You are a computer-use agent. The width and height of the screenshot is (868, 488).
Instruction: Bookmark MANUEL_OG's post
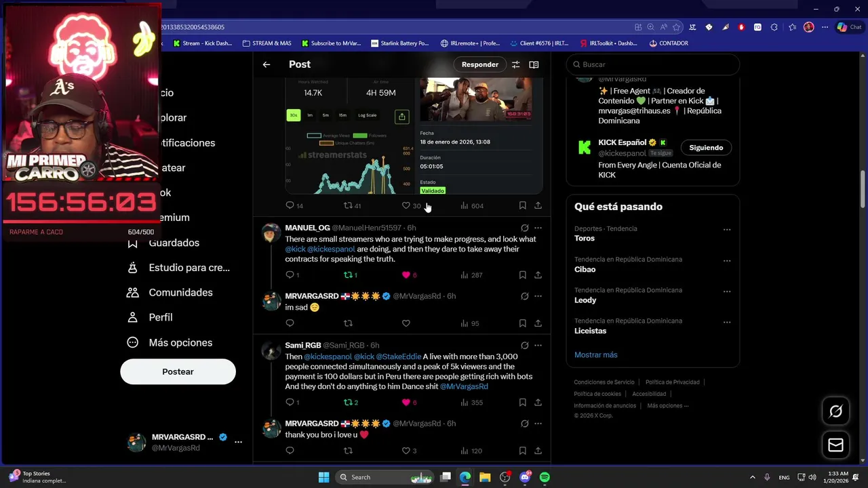click(522, 274)
